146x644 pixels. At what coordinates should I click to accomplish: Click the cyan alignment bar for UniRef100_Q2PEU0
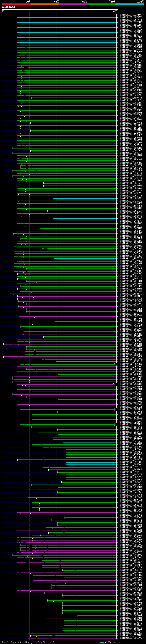click(x=67, y=15)
